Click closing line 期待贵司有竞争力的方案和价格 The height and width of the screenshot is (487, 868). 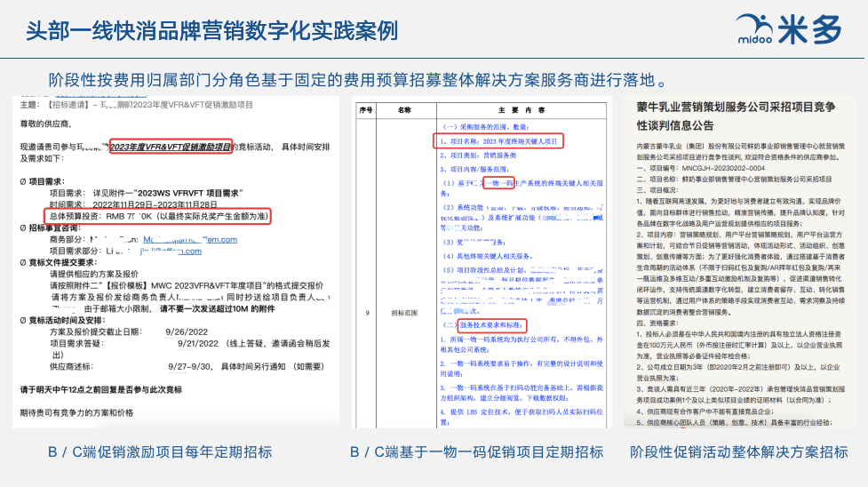coord(76,412)
